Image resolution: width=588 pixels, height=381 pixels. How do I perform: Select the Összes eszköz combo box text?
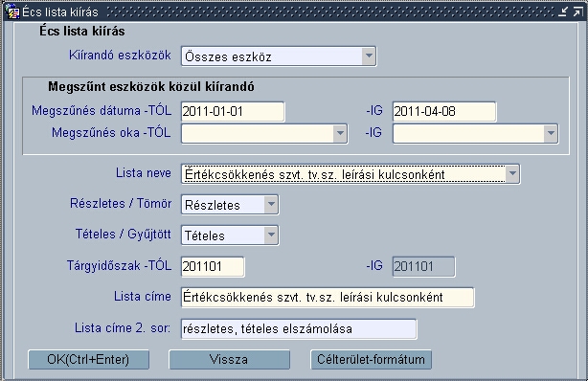click(228, 56)
